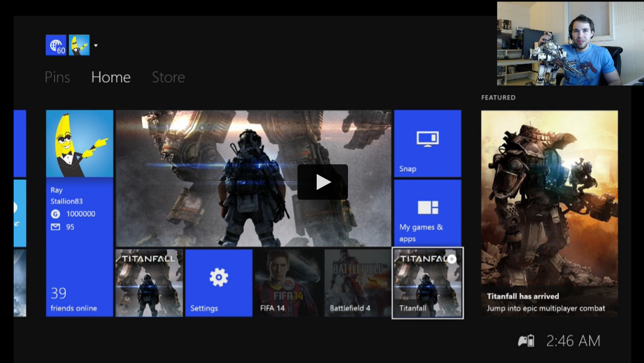Viewport: 644px width, 363px height.
Task: Select the Store tab
Action: 168,77
